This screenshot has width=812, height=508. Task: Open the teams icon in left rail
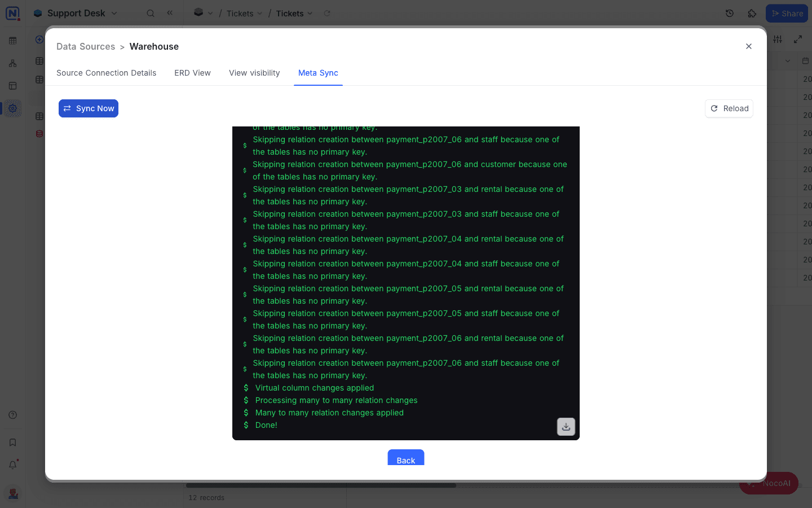pos(12,63)
